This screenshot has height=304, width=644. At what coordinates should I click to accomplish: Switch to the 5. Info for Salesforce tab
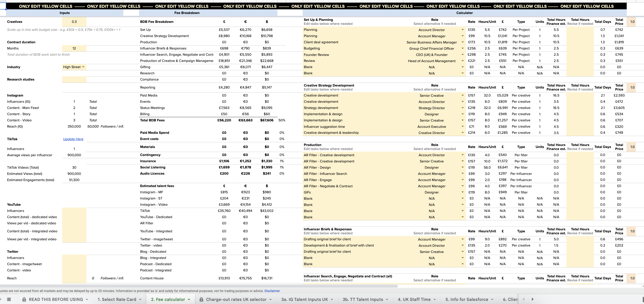[467, 299]
